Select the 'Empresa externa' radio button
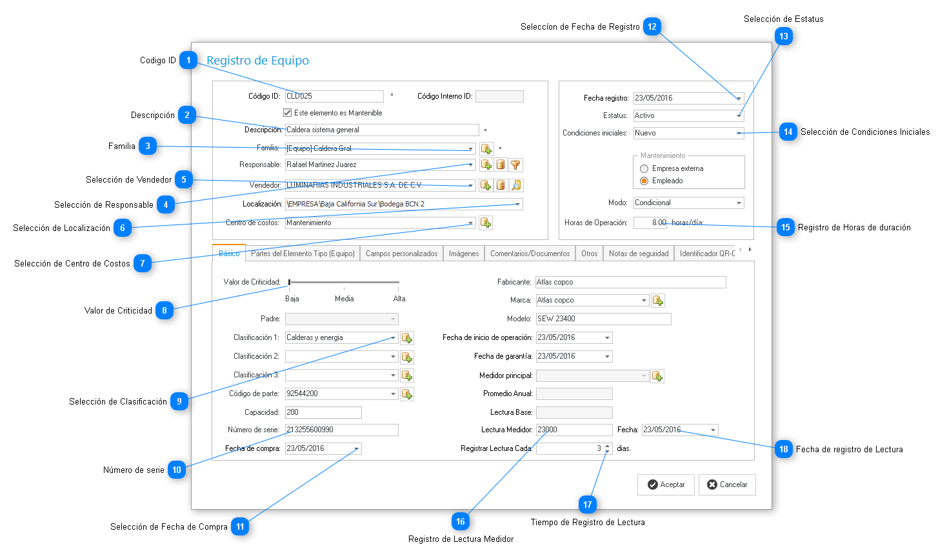 point(644,168)
